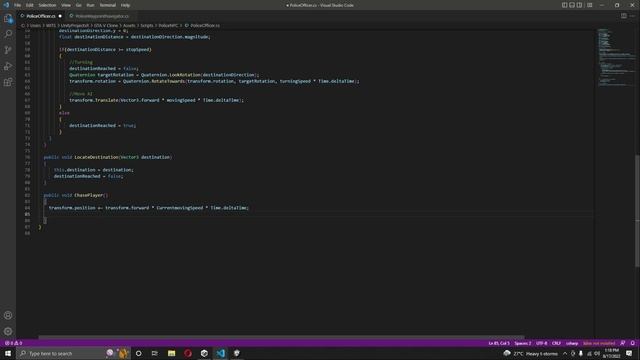Open the Selection menu
The image size is (640, 360).
[x=47, y=5]
